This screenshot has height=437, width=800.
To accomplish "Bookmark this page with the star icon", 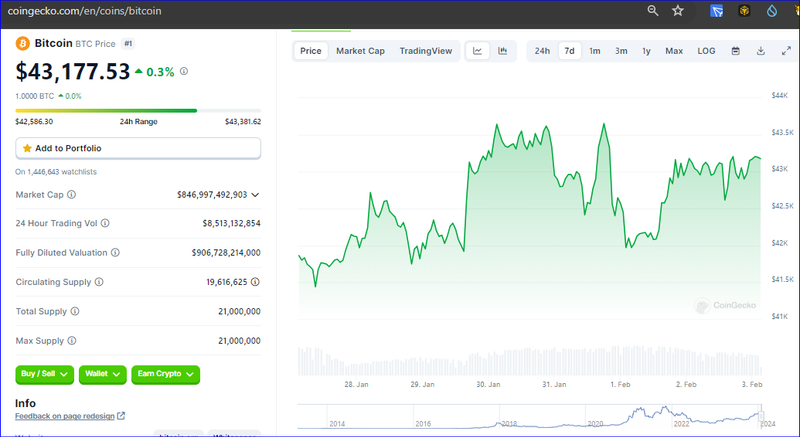I will tap(678, 11).
